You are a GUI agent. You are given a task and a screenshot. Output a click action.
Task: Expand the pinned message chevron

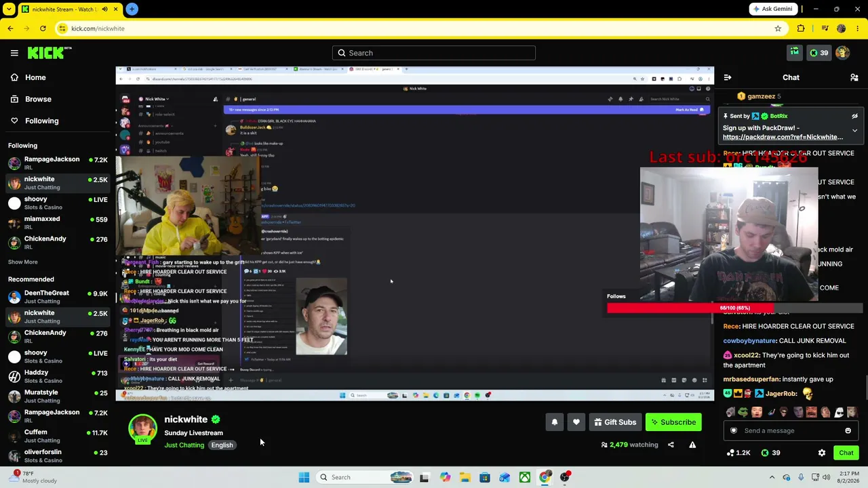(x=854, y=130)
